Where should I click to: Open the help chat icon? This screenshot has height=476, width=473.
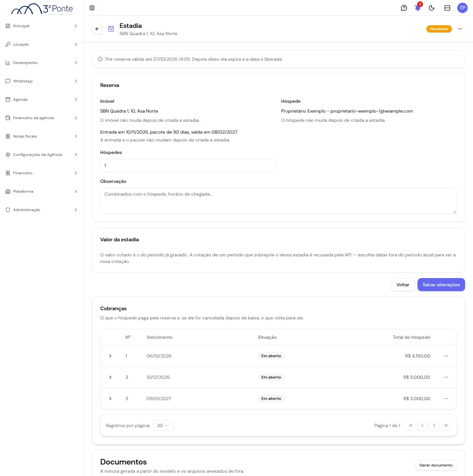404,8
